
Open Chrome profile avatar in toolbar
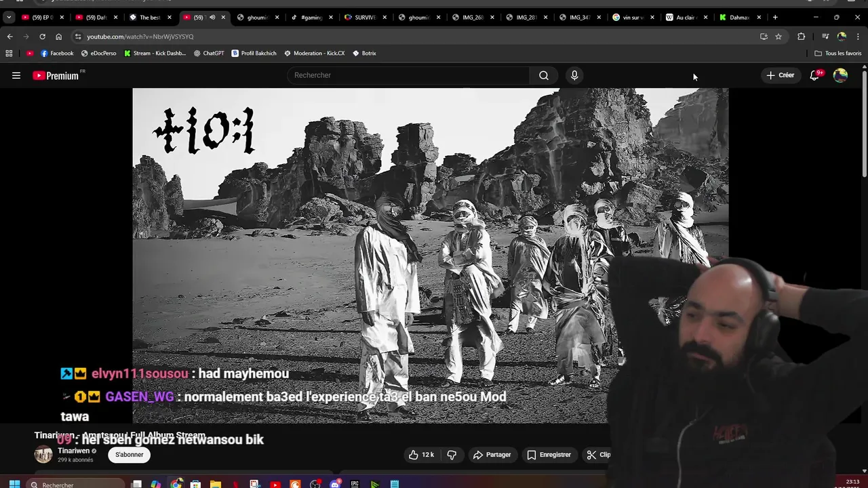tap(842, 37)
